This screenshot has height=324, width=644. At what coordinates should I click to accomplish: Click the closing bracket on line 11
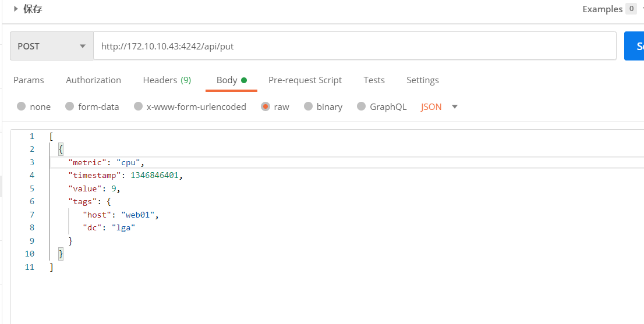pyautogui.click(x=51, y=267)
